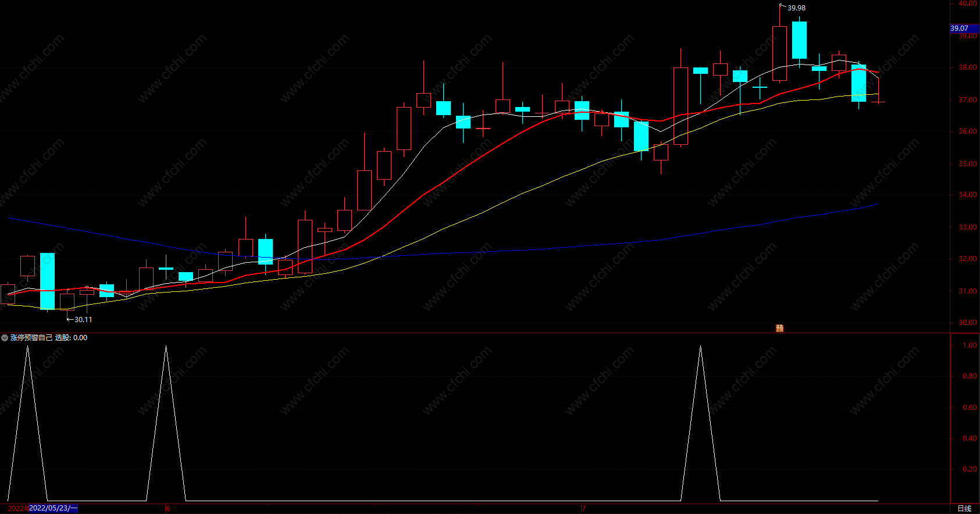Click the month 7 time-axis marker
The image size is (980, 514).
click(x=584, y=509)
